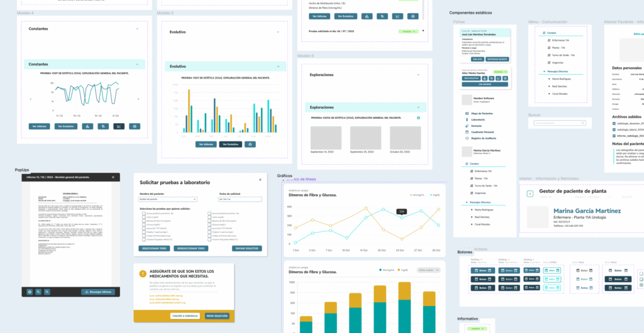Go to previous chart with Constantes left arrow
Image resolution: width=644 pixels, height=333 pixels.
click(x=31, y=99)
